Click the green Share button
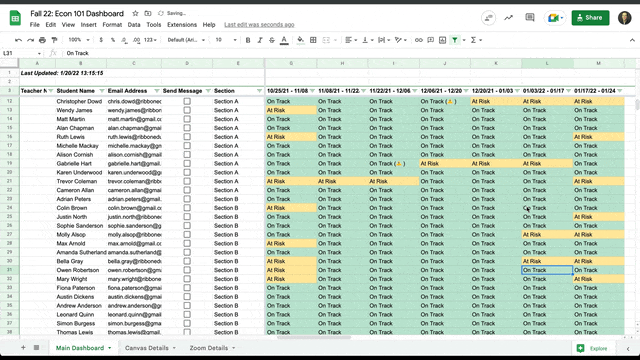The image size is (640, 360). point(590,18)
